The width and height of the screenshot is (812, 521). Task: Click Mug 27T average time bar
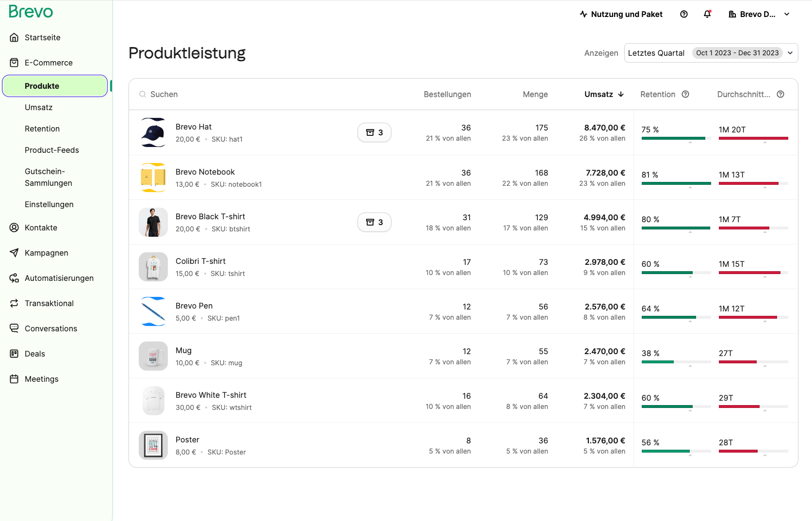[753, 362]
